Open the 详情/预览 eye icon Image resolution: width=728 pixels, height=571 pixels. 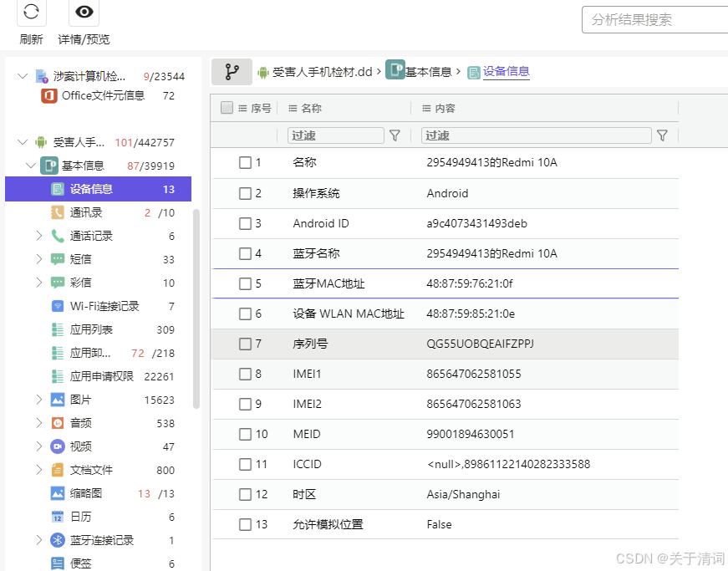(84, 12)
